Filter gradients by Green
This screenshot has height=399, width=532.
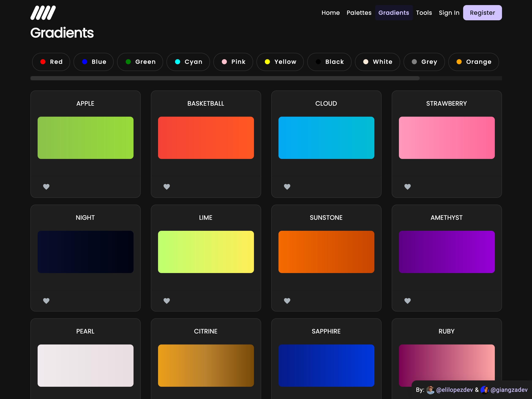point(140,62)
